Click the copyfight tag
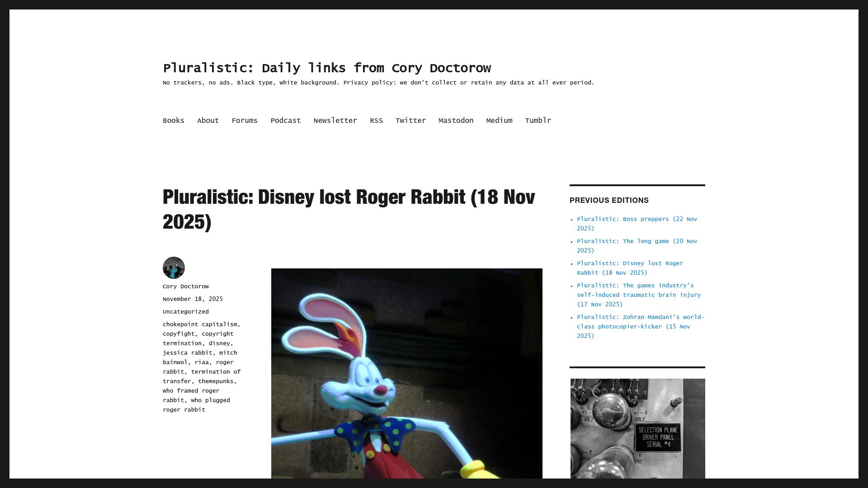The width and height of the screenshot is (868, 488). (x=179, y=334)
